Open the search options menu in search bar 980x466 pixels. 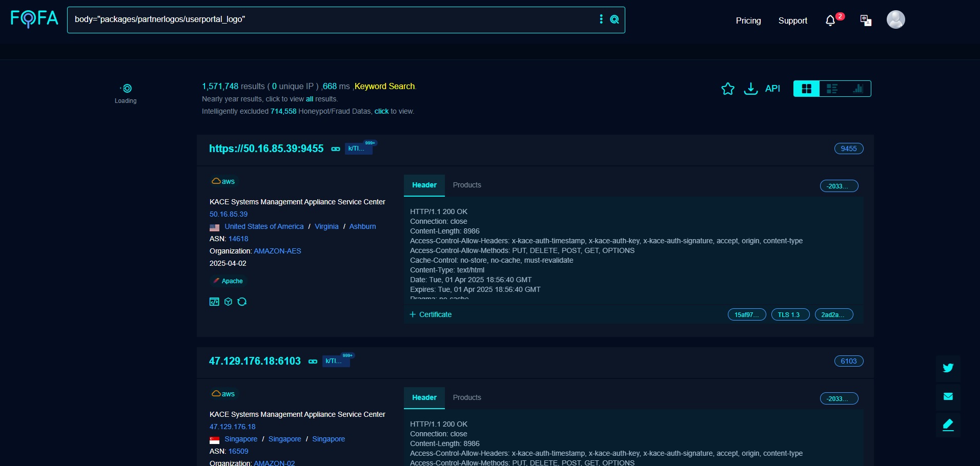click(x=601, y=19)
